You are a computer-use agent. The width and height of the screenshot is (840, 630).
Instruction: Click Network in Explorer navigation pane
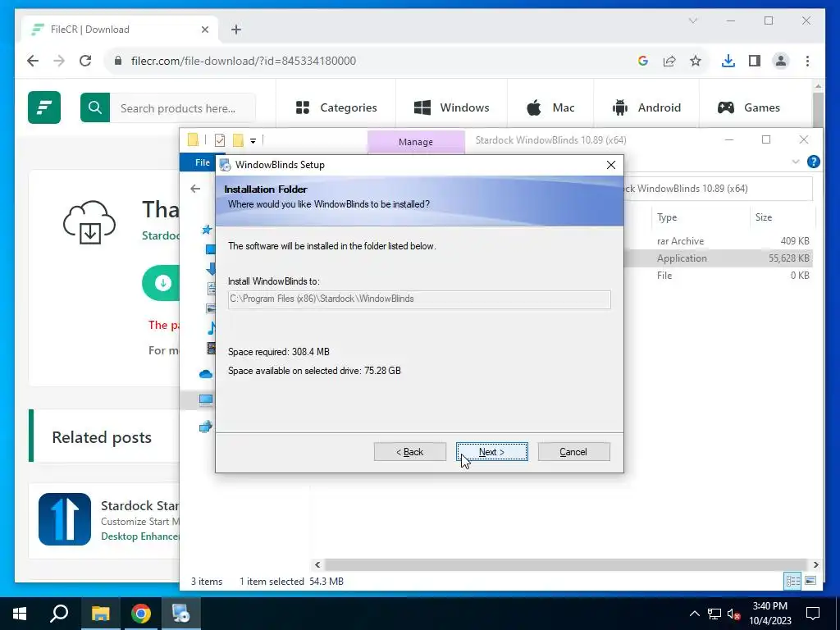tap(206, 427)
